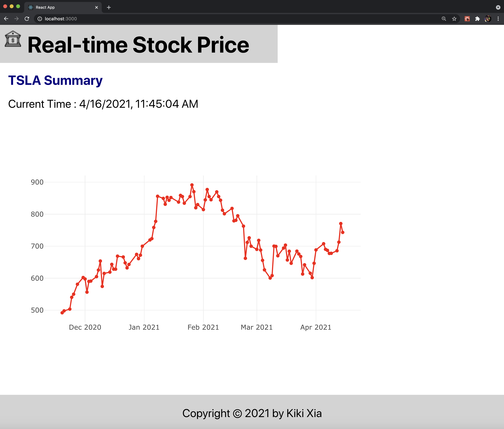Select the React App tab
This screenshot has height=429, width=504.
point(61,7)
